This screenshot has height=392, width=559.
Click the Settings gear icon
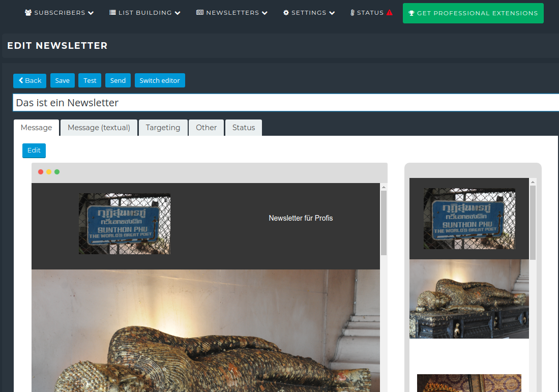286,13
